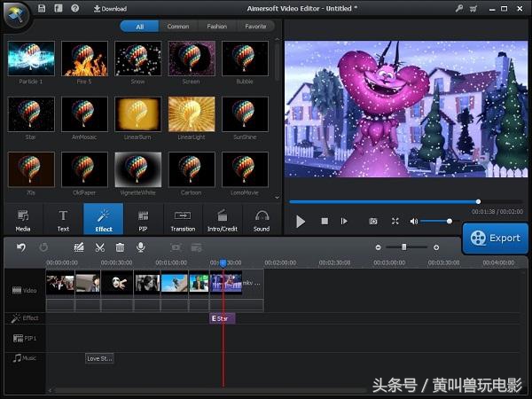
Task: Click the PIP 1 track label
Action: tap(25, 338)
